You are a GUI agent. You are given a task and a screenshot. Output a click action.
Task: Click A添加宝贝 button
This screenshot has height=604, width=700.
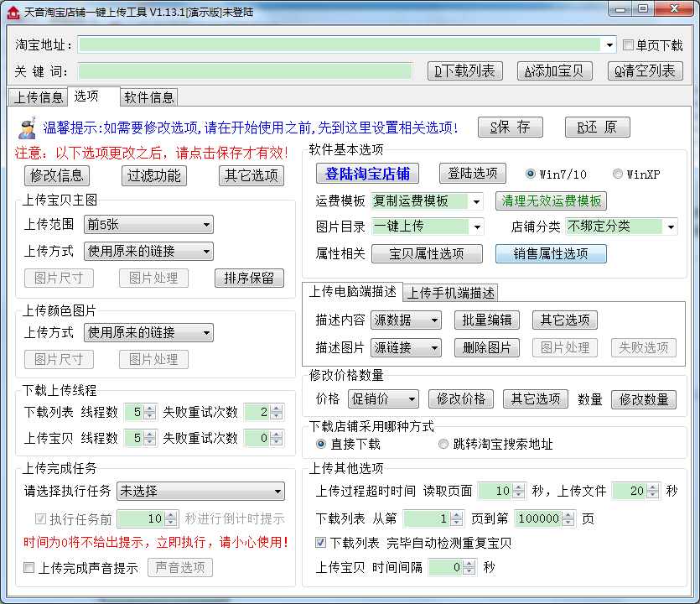(x=554, y=70)
